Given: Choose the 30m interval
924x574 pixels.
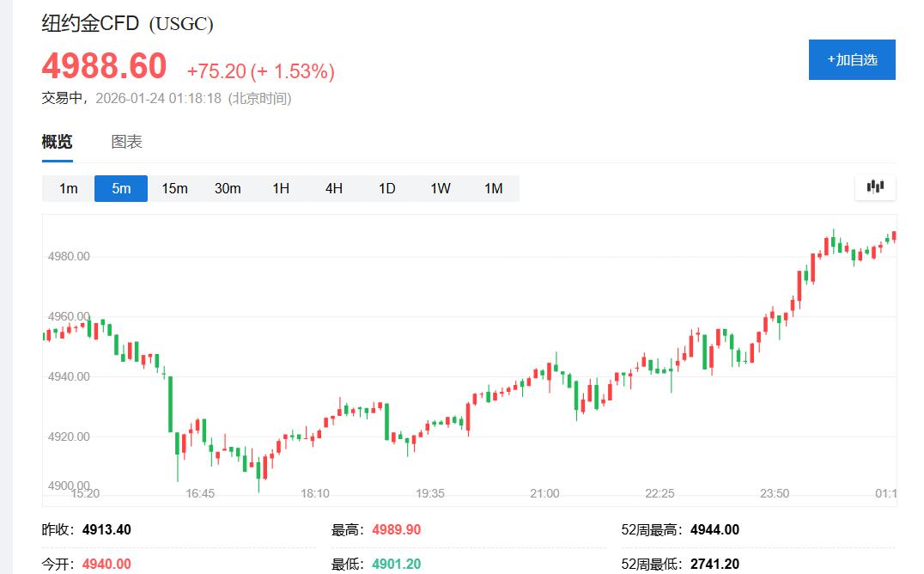Looking at the screenshot, I should coord(228,188).
